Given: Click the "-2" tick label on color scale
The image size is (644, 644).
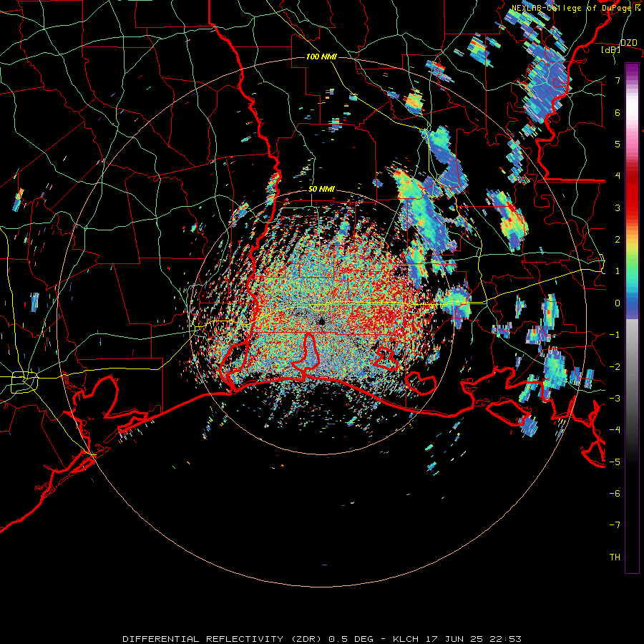Looking at the screenshot, I should [615, 366].
